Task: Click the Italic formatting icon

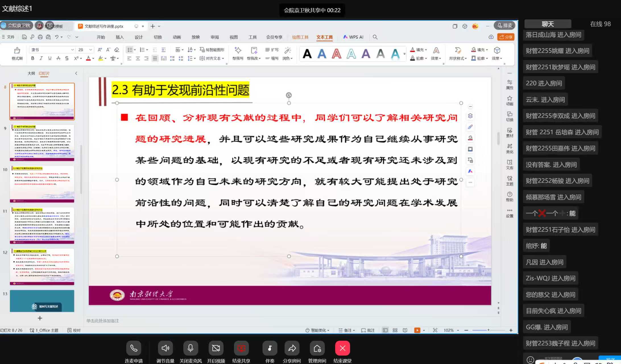Action: pyautogui.click(x=41, y=58)
